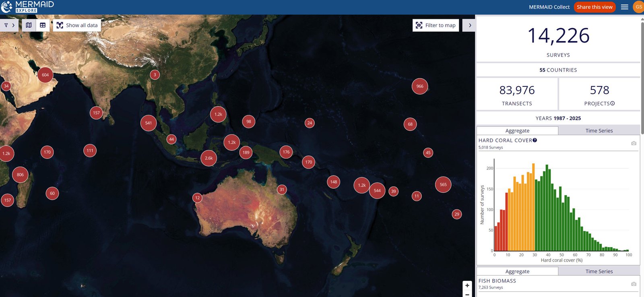Download Fish Biomass chart camera icon
This screenshot has width=644, height=297.
634,284
